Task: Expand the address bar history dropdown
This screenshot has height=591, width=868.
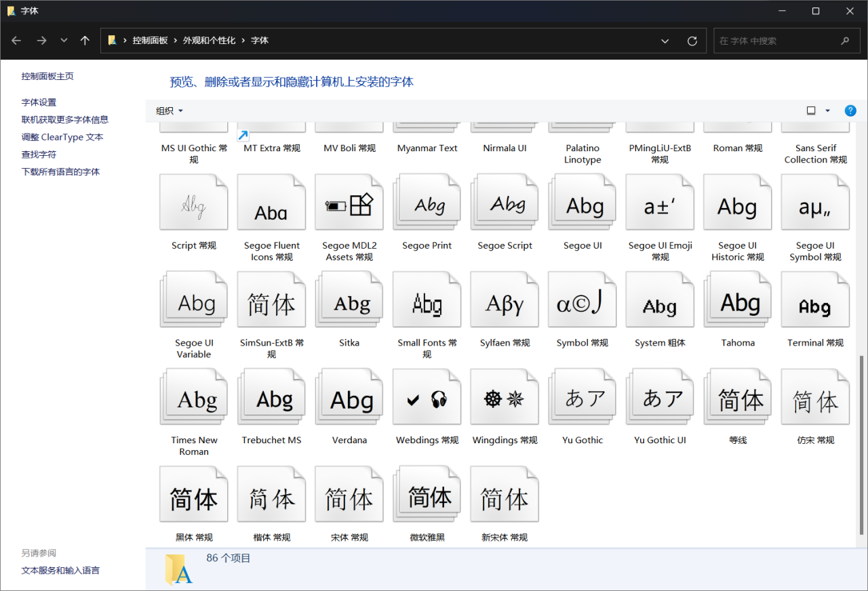Action: pos(665,41)
